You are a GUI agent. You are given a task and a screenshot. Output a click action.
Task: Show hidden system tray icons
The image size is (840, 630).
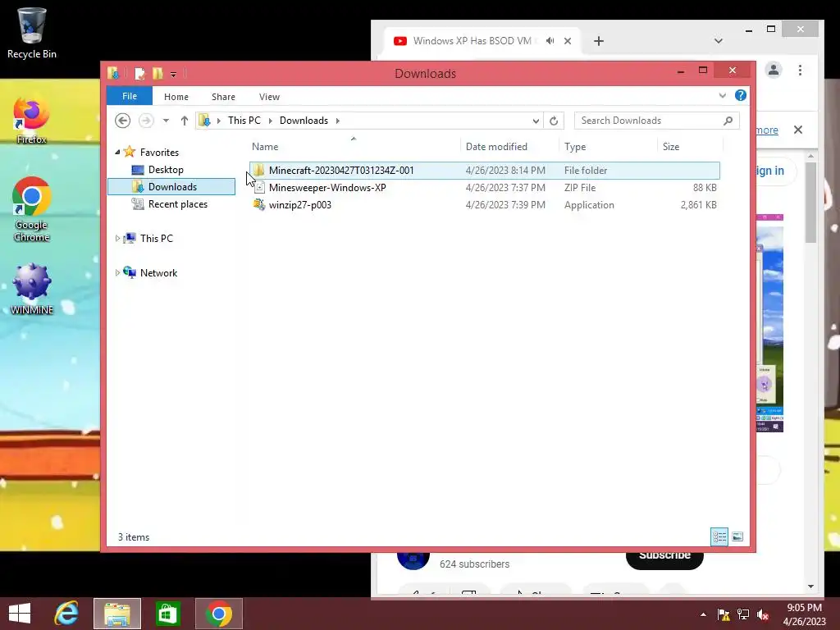click(x=703, y=614)
